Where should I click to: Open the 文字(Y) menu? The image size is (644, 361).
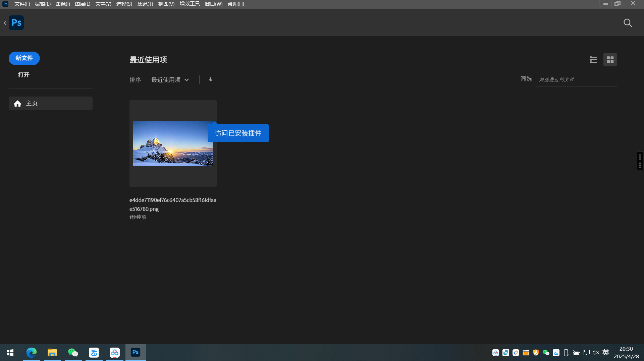pos(103,4)
